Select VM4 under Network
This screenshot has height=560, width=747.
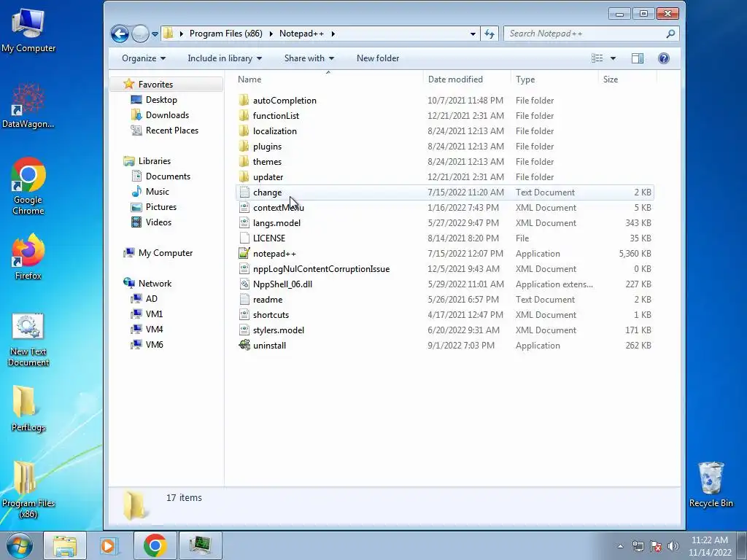(x=154, y=329)
